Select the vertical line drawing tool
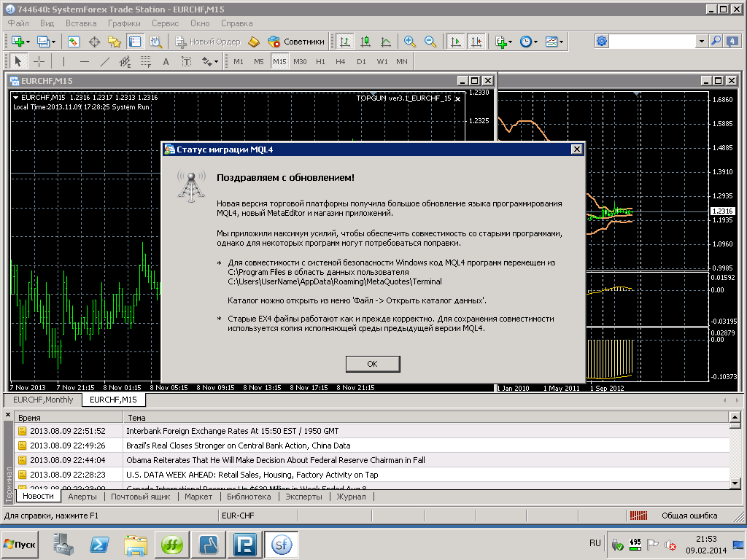Viewport: 747px width, 560px height. tap(64, 61)
